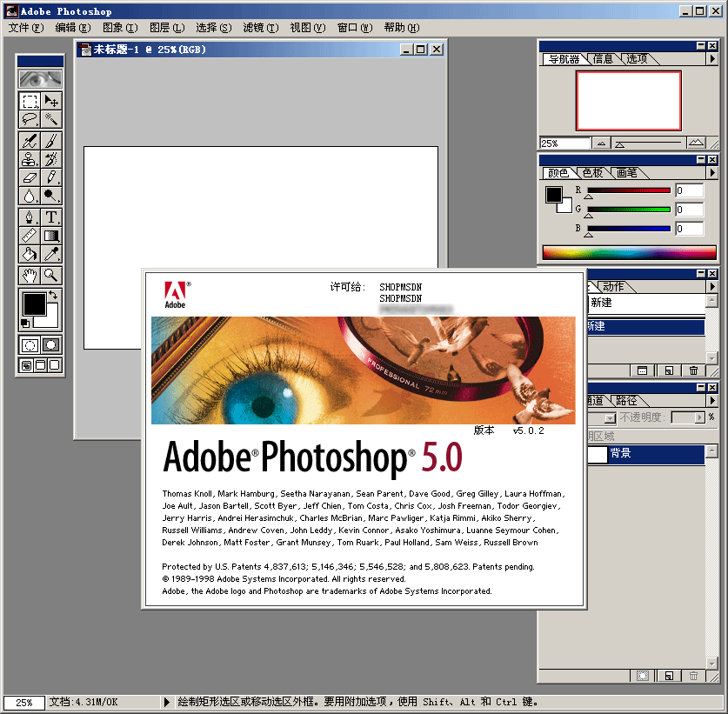728x714 pixels.
Task: Click toolbox foreground color swatch
Action: point(34,304)
